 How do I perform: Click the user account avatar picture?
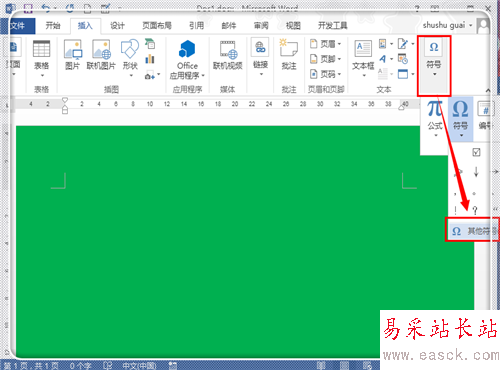pyautogui.click(x=483, y=26)
